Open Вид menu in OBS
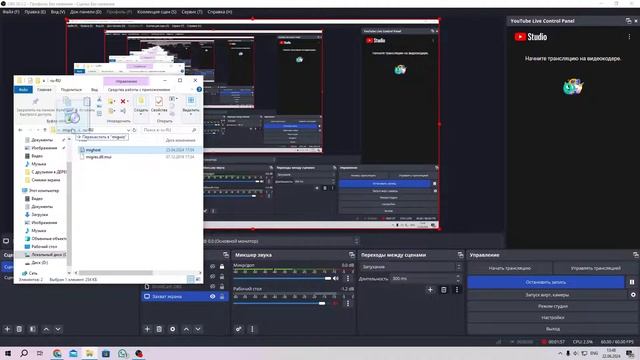The image size is (640, 360). click(58, 12)
